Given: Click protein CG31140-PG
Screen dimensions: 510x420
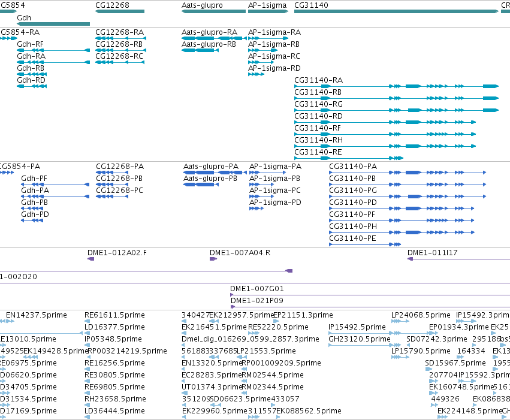Looking at the screenshot, I should (353, 191).
